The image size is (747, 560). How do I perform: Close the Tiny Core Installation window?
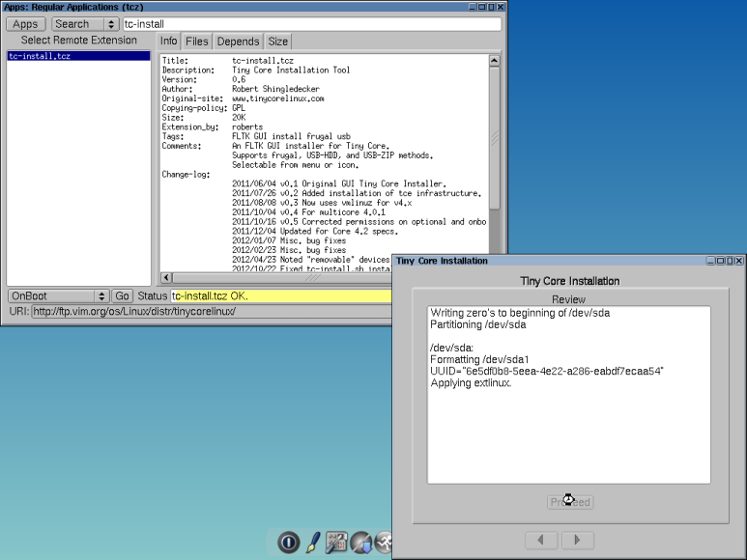pos(739,261)
